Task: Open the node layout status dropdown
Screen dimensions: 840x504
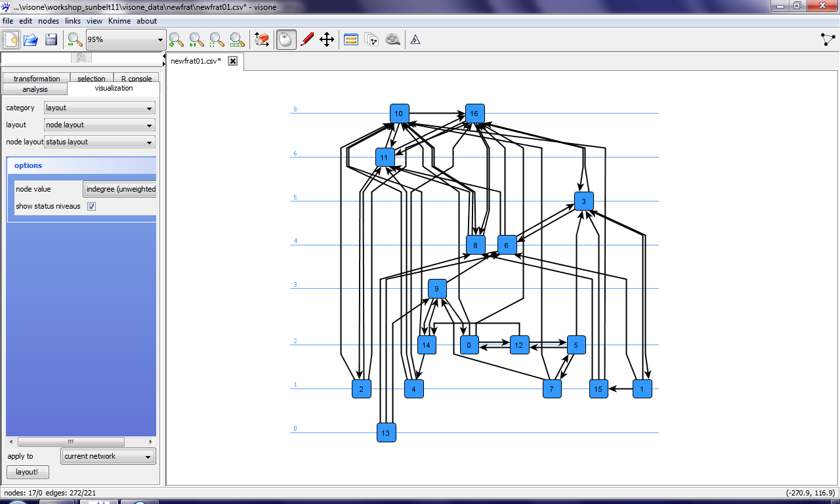Action: point(100,142)
